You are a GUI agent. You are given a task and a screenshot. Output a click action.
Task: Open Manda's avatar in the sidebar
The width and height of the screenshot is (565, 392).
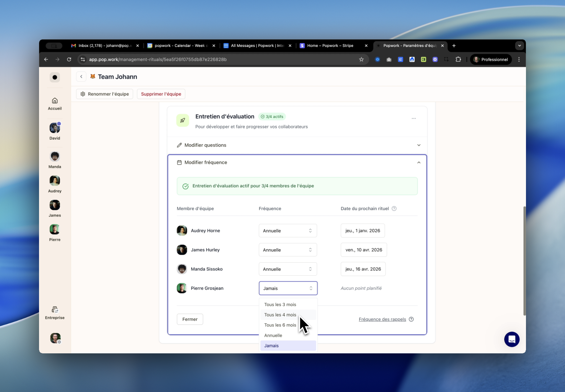(55, 156)
